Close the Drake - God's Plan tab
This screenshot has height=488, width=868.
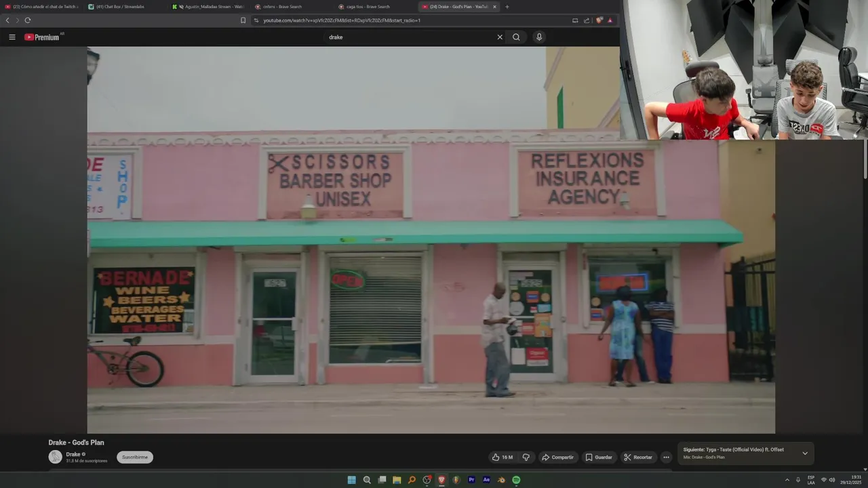[494, 7]
